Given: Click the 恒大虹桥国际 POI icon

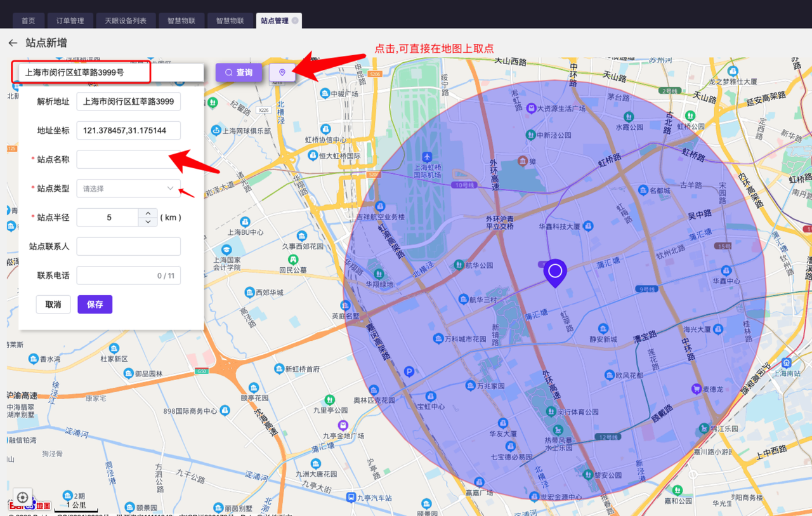Looking at the screenshot, I should (x=313, y=155).
